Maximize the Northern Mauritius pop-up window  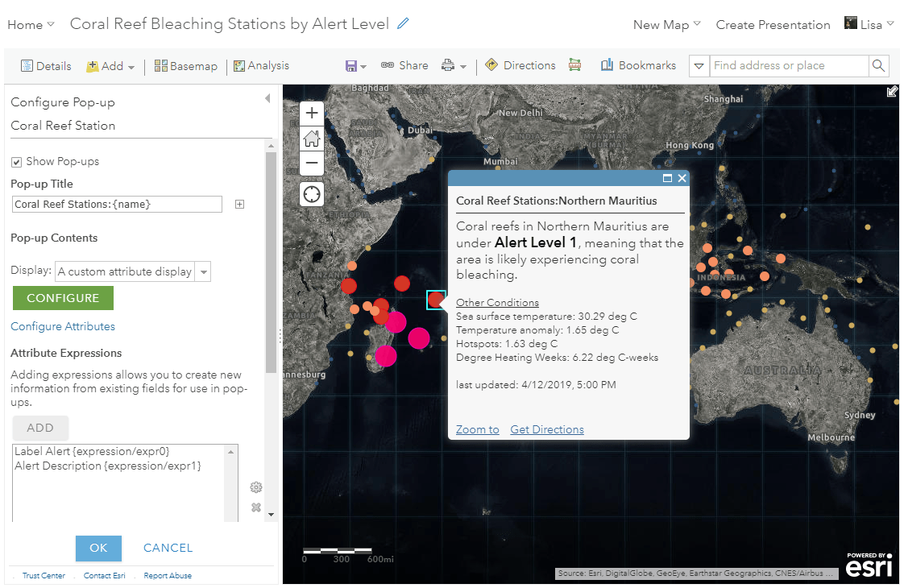(667, 178)
